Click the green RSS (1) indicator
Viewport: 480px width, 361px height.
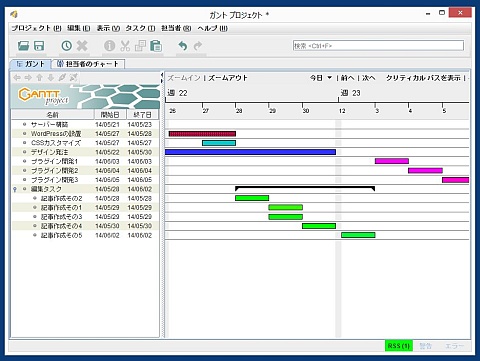399,346
